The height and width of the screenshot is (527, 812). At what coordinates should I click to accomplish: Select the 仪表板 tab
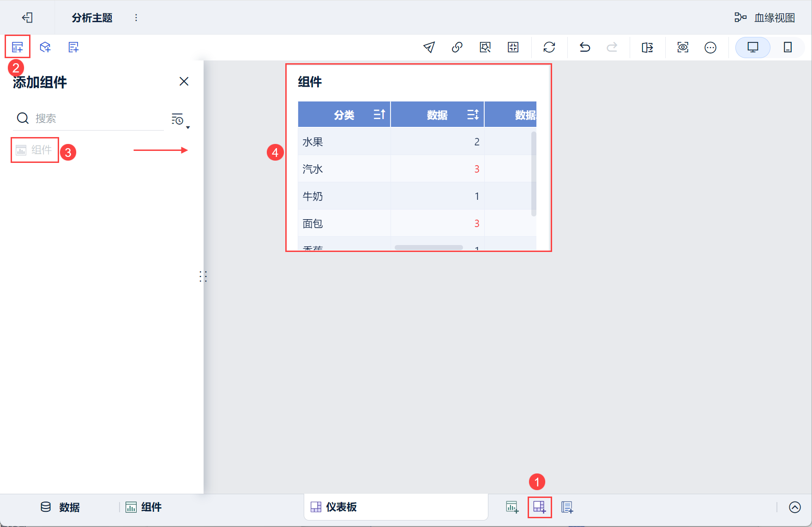396,507
